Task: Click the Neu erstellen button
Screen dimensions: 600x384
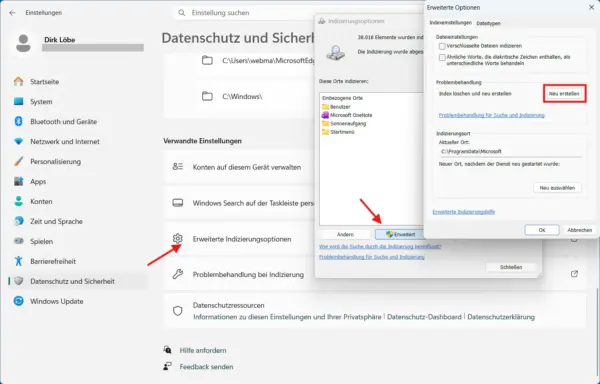Action: click(564, 94)
